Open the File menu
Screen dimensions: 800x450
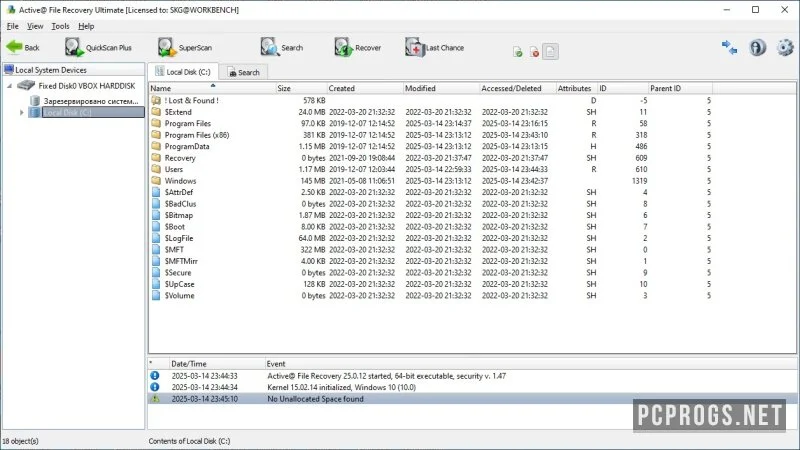pos(13,26)
